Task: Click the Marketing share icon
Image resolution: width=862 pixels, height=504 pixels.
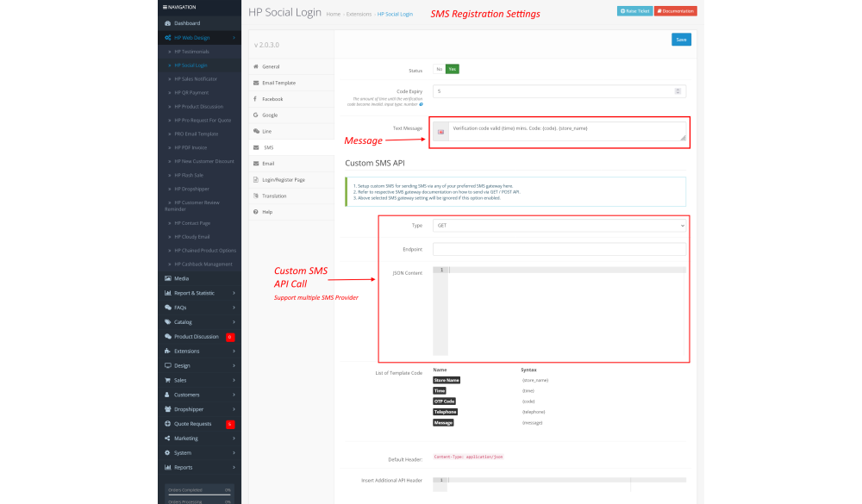Action: [x=168, y=439]
